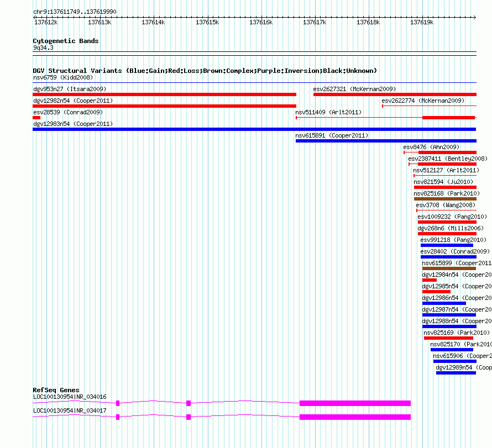Click the chr9:137611749..137619990 coordinate text
This screenshot has width=492, height=448.
75,12
